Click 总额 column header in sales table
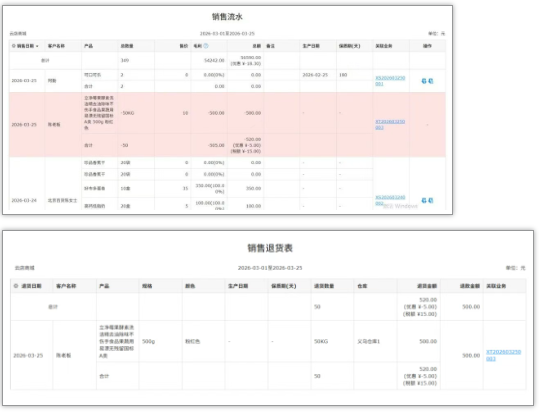Viewport: 539px width, 412px height. (257, 46)
